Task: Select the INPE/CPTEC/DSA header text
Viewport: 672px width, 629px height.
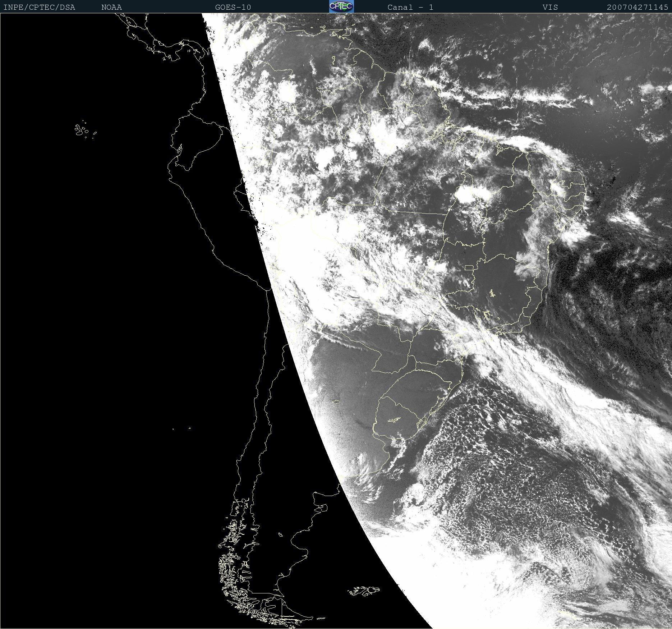Action: coord(39,7)
